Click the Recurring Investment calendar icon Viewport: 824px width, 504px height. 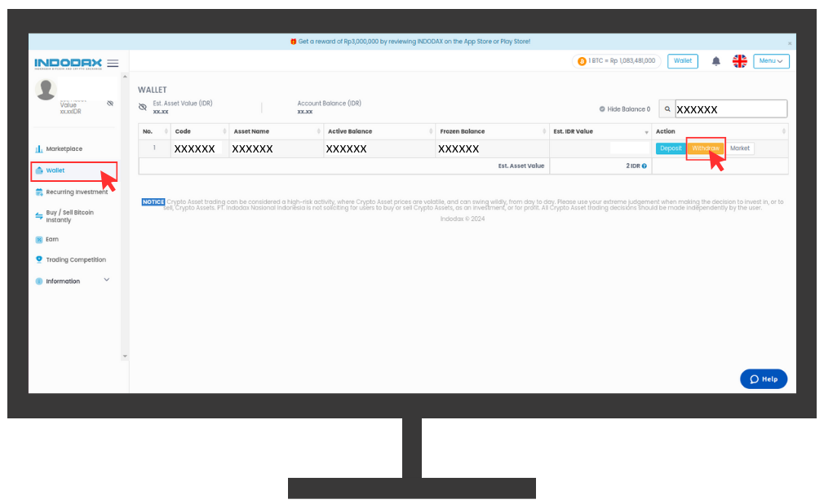click(39, 192)
